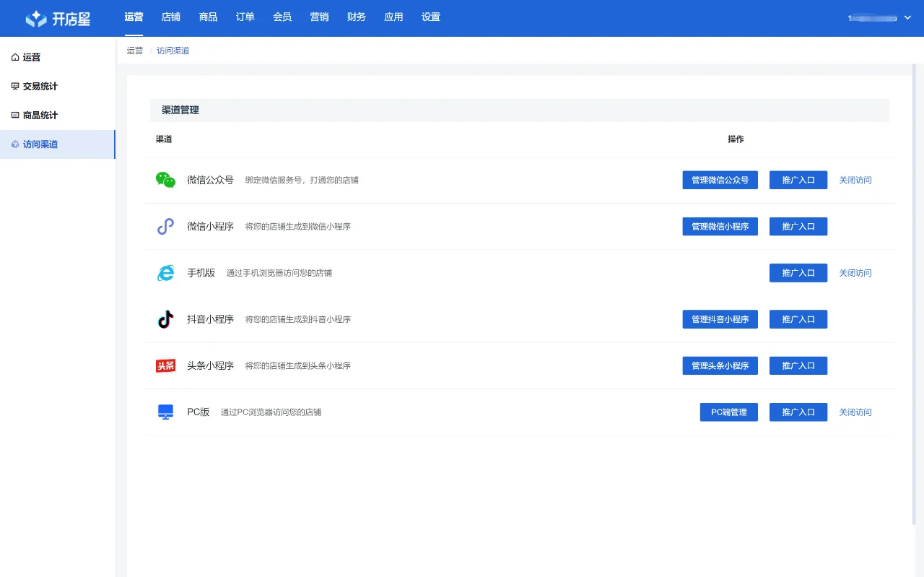Open the 会员 top navigation tab
Image resolution: width=924 pixels, height=577 pixels.
(x=282, y=17)
